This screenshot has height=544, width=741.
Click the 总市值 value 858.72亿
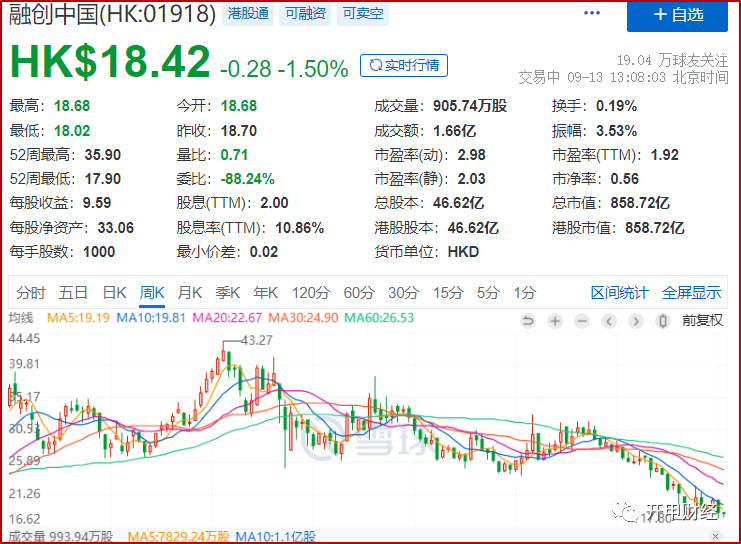(640, 203)
